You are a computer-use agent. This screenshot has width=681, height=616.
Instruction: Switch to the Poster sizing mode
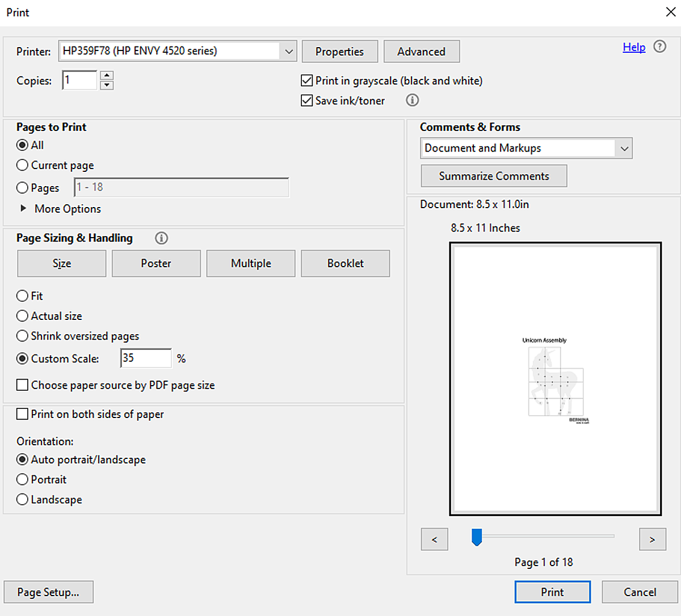pyautogui.click(x=156, y=263)
